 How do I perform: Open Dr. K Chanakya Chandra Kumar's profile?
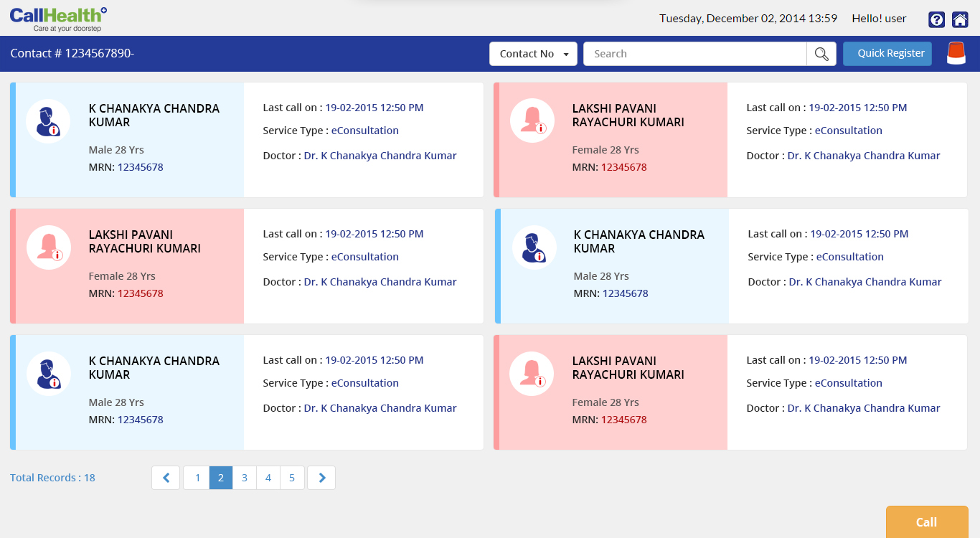coord(380,155)
